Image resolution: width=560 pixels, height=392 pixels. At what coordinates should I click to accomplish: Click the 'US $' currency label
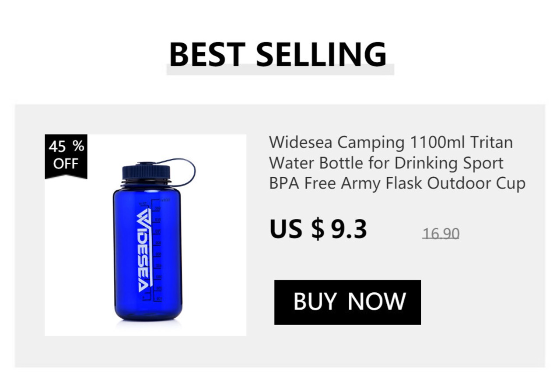297,229
